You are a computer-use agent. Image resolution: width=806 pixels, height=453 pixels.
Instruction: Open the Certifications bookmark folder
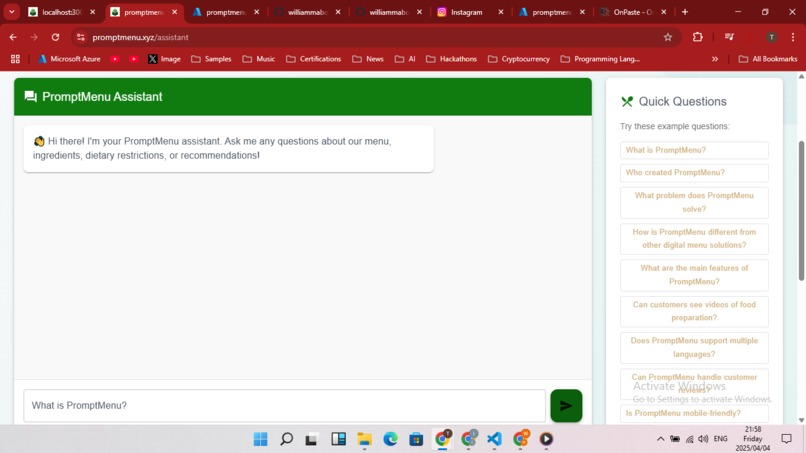coord(314,59)
